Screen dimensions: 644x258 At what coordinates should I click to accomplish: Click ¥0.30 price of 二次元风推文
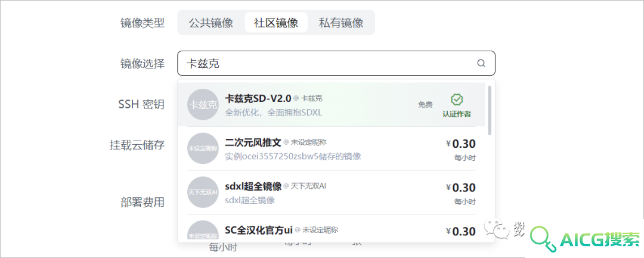(x=461, y=144)
